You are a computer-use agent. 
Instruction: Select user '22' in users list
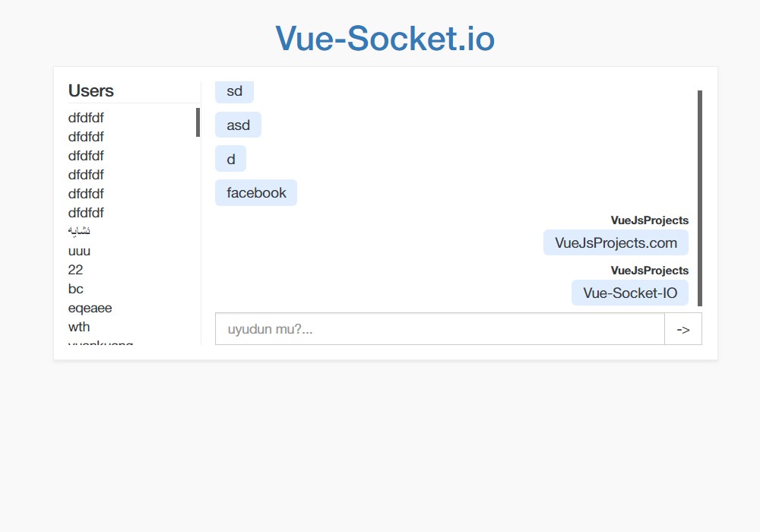(x=75, y=270)
